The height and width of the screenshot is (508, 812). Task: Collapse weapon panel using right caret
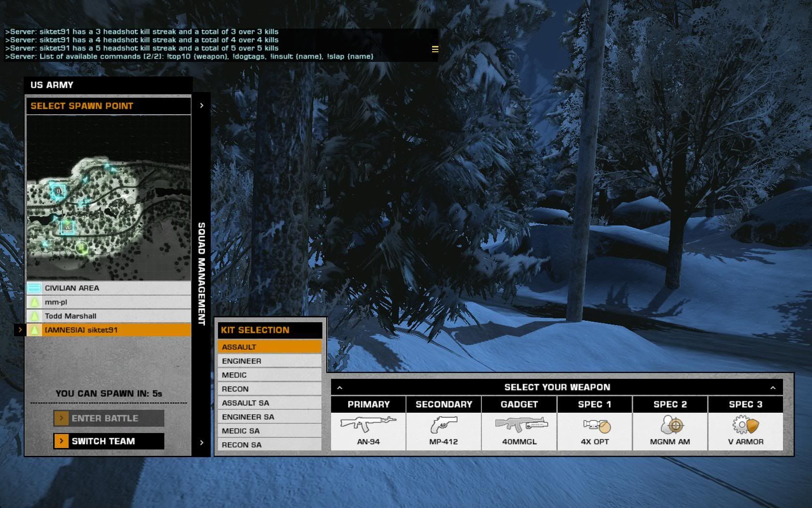[773, 388]
